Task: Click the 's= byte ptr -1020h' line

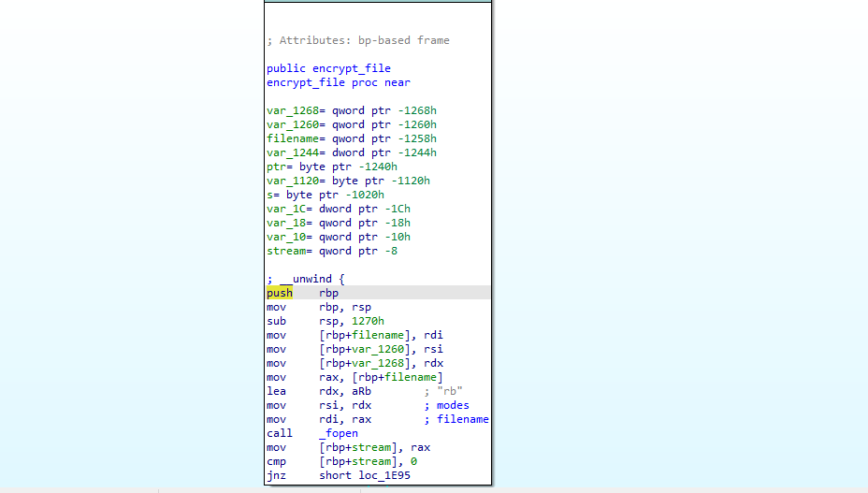Action: pos(325,195)
